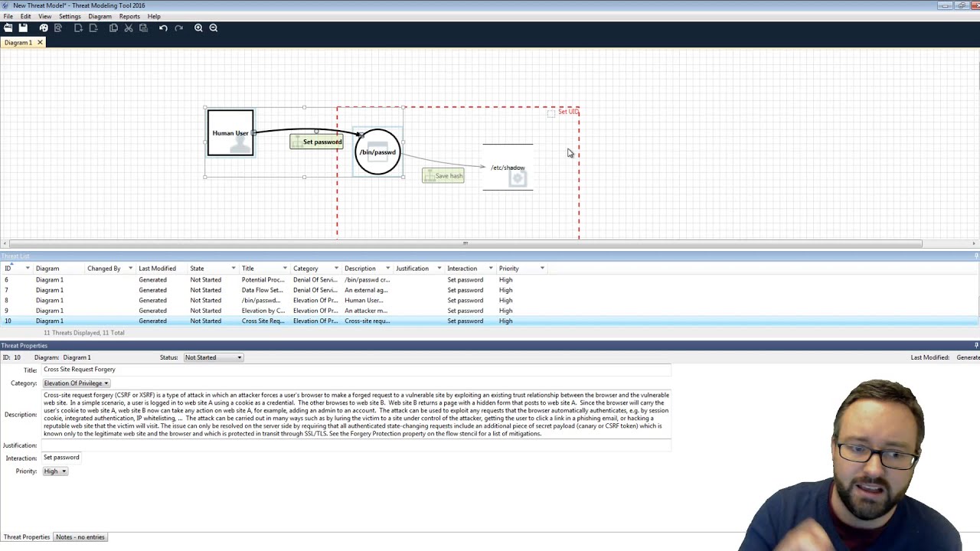Screen dimensions: 980x551
Task: Open the File menu
Action: pyautogui.click(x=8, y=16)
